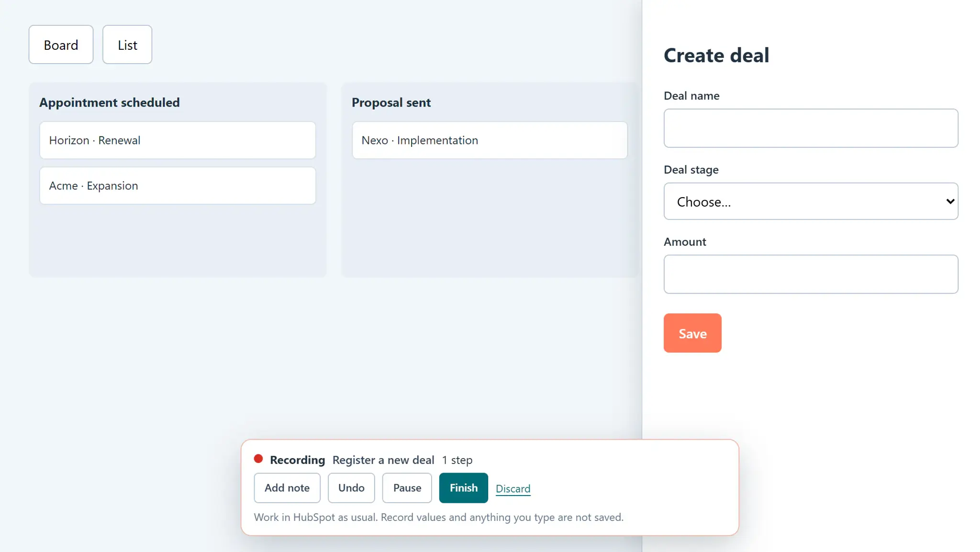This screenshot has height=552, width=980.
Task: Focus the Amount input field
Action: tap(811, 274)
